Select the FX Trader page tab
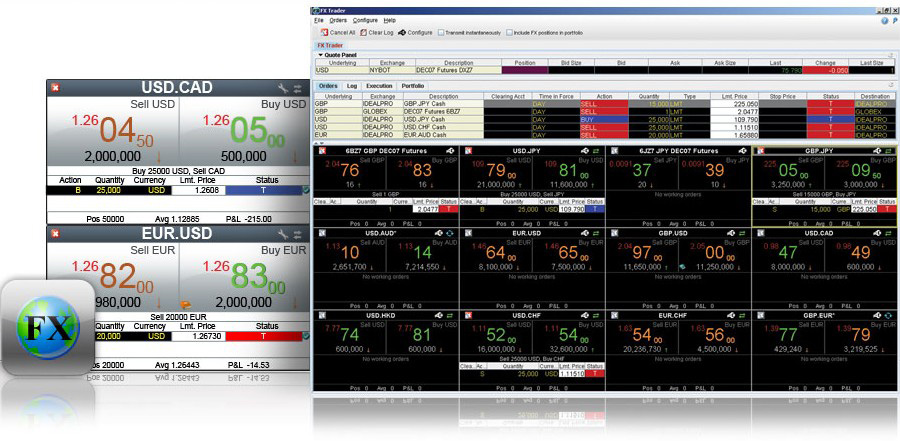Screen dimensions: 900x441 click(330, 45)
